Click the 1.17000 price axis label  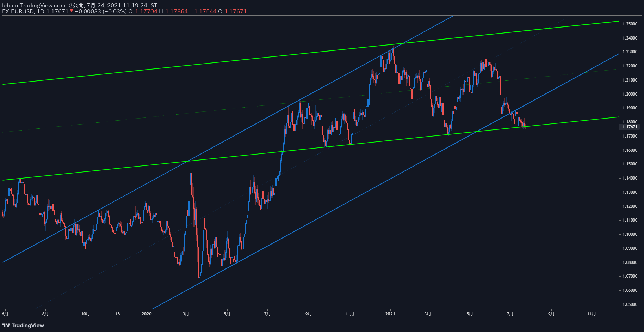630,136
